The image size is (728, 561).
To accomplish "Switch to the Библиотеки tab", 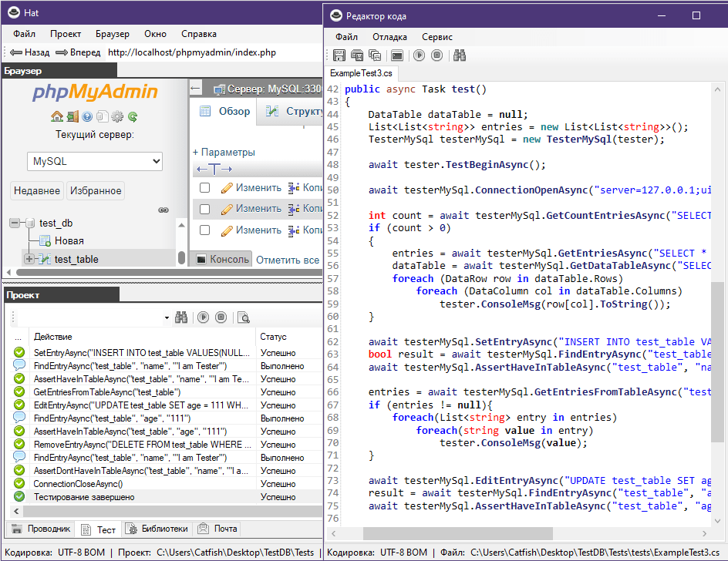I will [157, 529].
